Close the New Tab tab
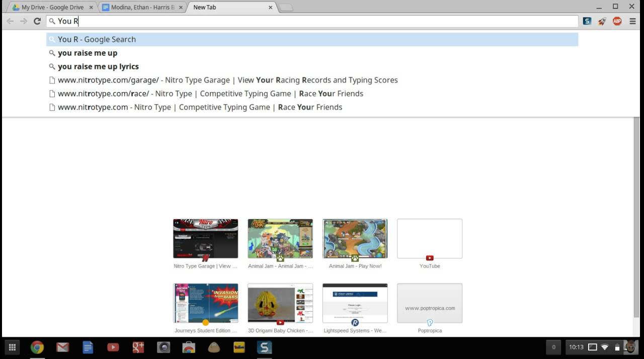This screenshot has height=359, width=644. [270, 8]
